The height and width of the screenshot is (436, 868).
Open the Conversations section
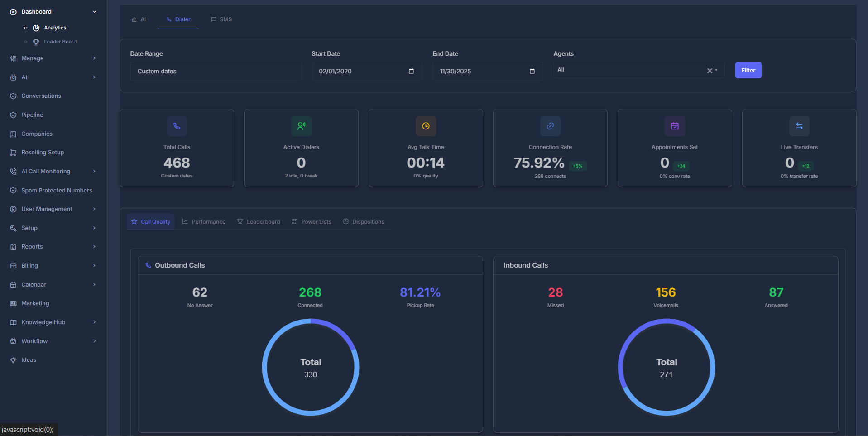(x=41, y=96)
